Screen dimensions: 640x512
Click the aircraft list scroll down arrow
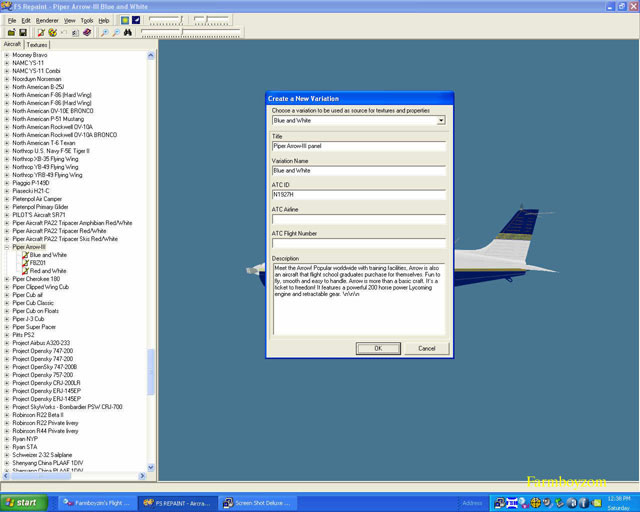click(151, 467)
